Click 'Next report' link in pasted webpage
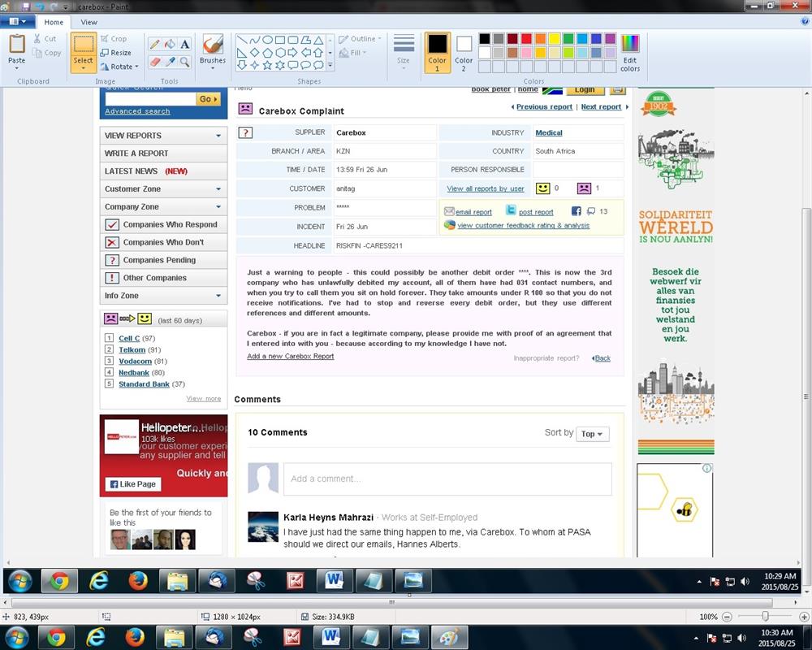Screen dimensions: 812x650 [601, 106]
